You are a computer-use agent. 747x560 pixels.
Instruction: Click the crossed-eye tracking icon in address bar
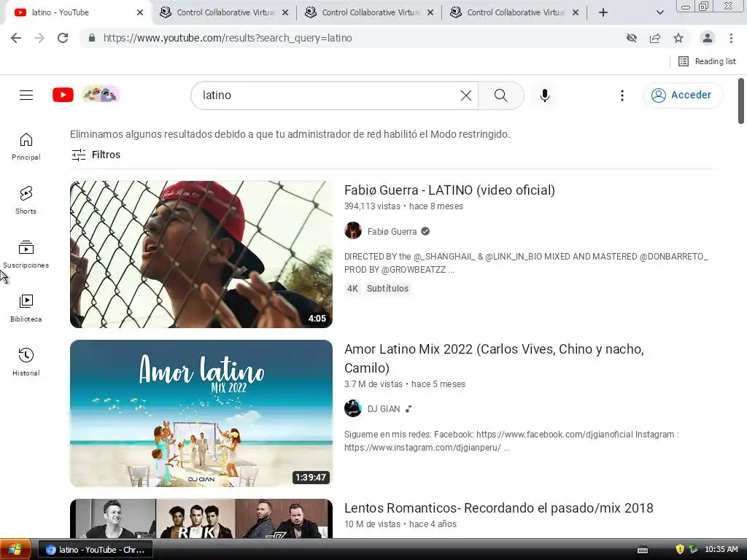pos(632,38)
